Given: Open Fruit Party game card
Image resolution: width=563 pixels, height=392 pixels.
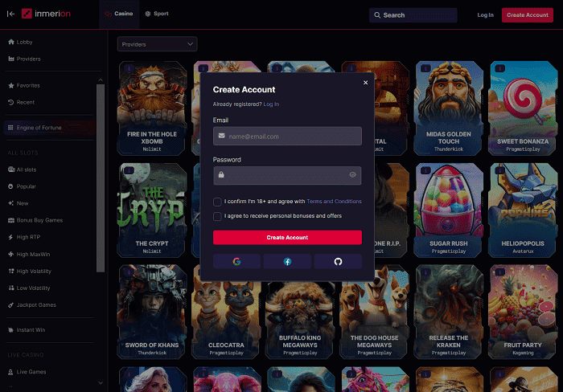Looking at the screenshot, I should (523, 312).
